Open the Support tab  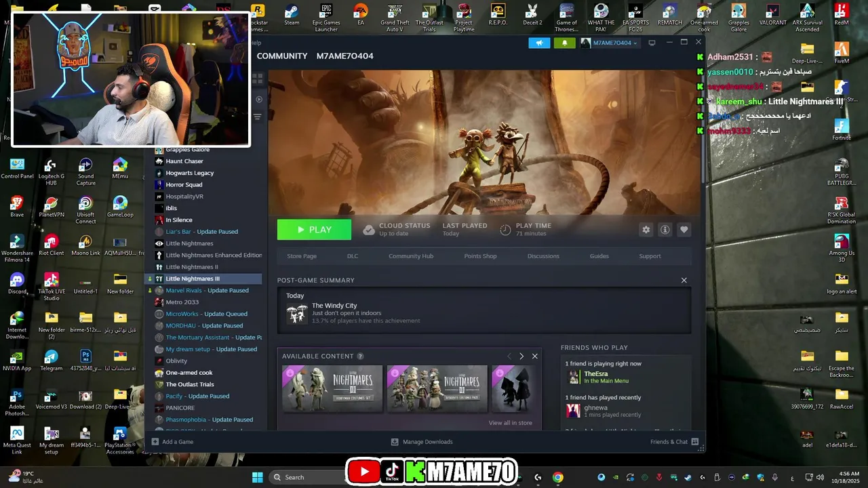650,256
